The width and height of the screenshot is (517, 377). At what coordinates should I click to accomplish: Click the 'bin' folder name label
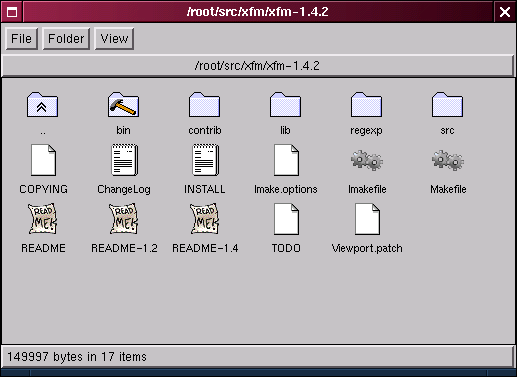click(123, 130)
